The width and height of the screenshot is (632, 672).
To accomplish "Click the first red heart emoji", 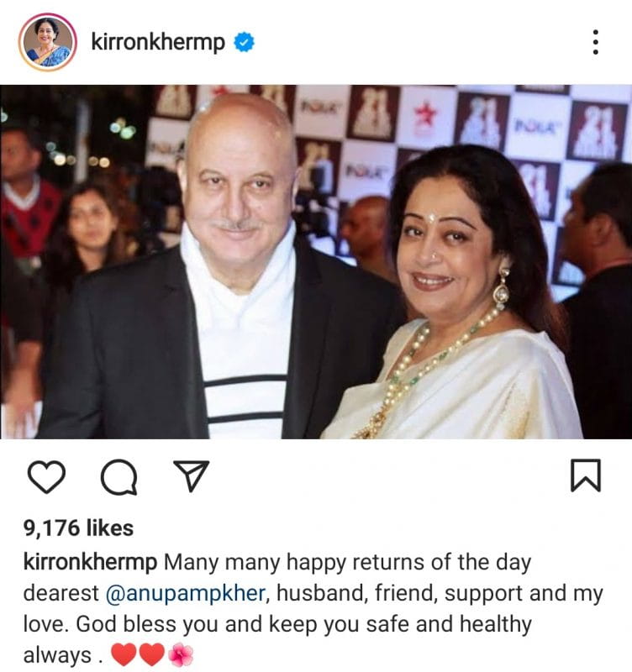I will [124, 655].
